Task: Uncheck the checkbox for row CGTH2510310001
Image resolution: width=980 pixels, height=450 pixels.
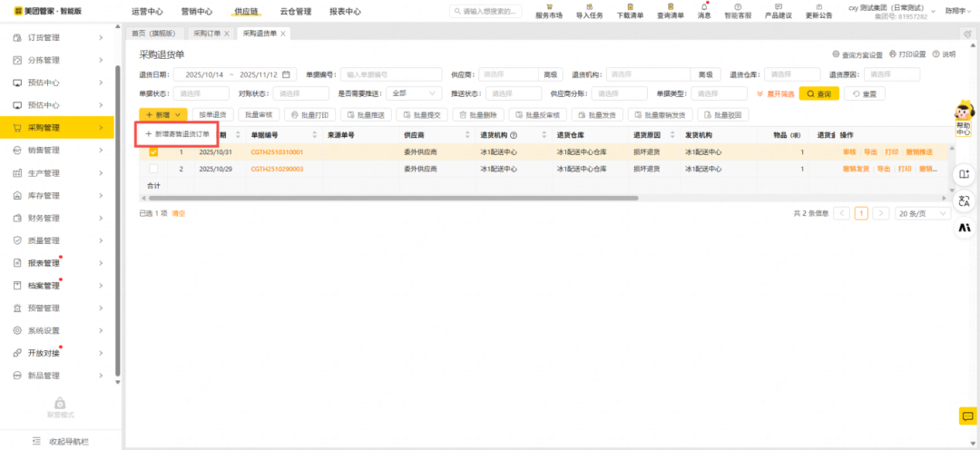Action: (x=153, y=152)
